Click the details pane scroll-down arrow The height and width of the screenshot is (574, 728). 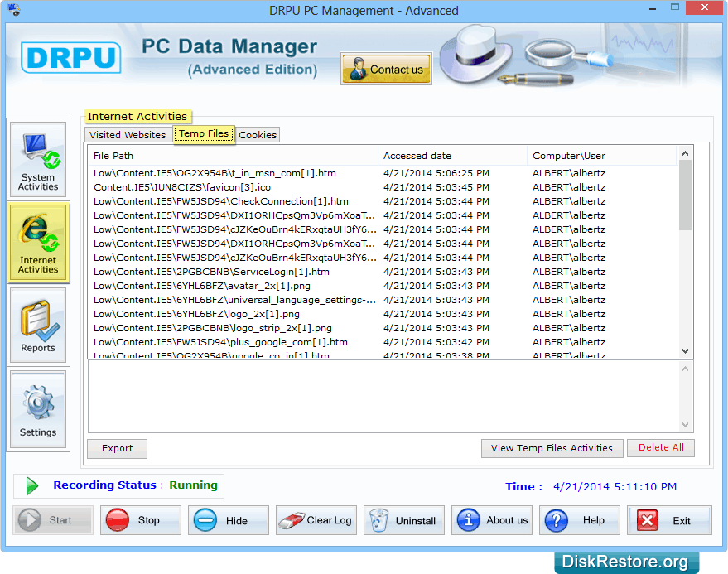(685, 425)
